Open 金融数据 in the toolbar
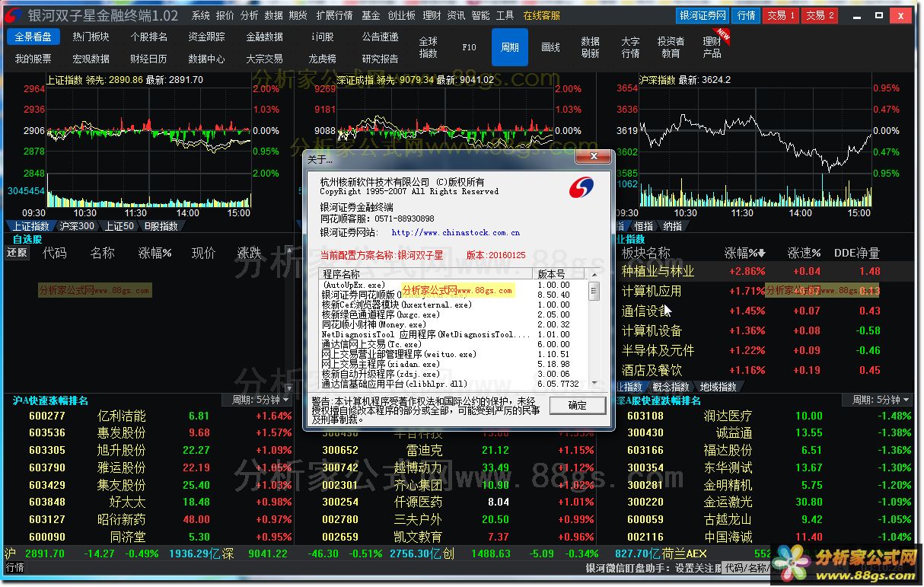This screenshot has width=924, height=587. coord(264,37)
